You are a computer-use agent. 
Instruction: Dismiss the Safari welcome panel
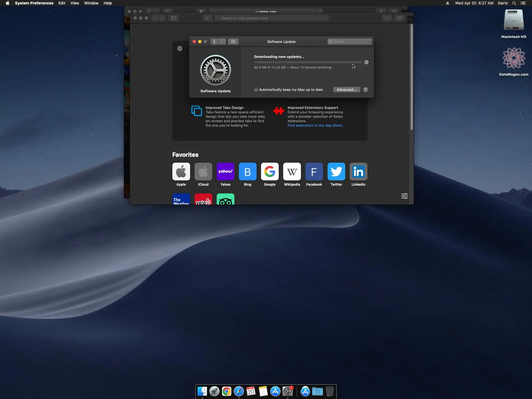[180, 48]
